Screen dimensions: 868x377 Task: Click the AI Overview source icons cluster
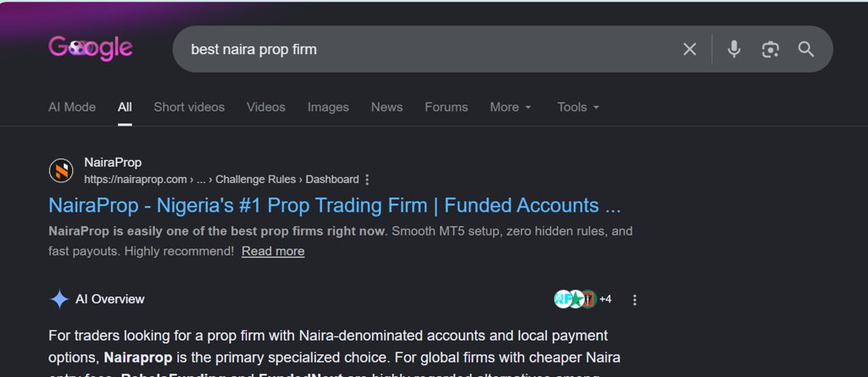tap(575, 299)
